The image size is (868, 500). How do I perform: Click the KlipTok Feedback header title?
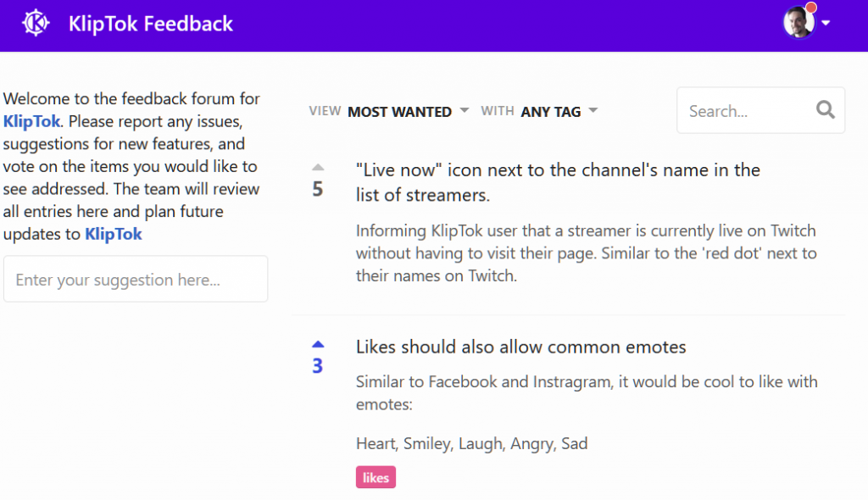[151, 24]
